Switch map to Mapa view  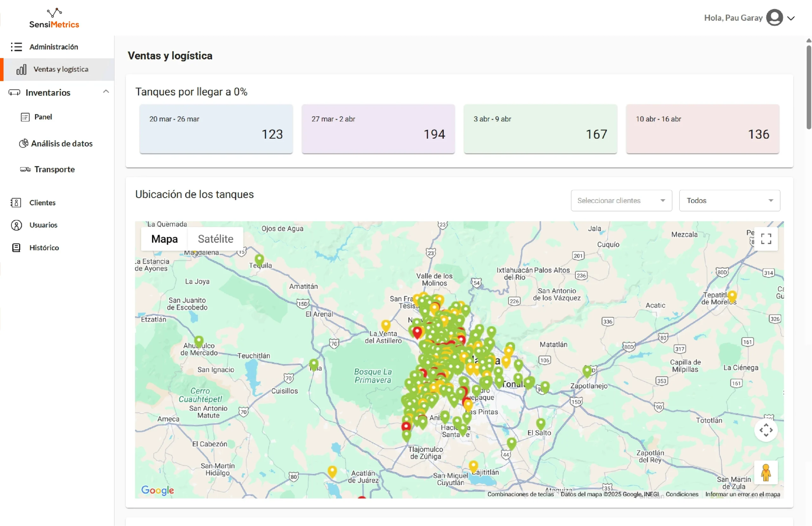164,239
